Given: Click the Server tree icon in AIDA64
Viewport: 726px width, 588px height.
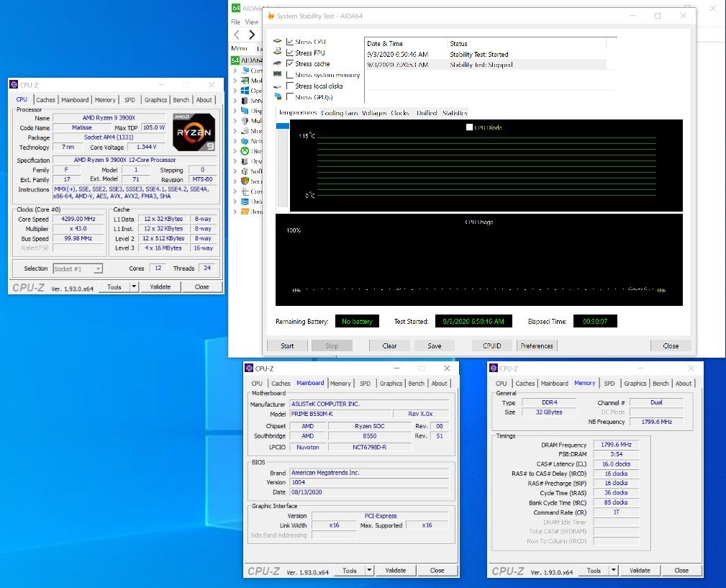Looking at the screenshot, I should (245, 101).
